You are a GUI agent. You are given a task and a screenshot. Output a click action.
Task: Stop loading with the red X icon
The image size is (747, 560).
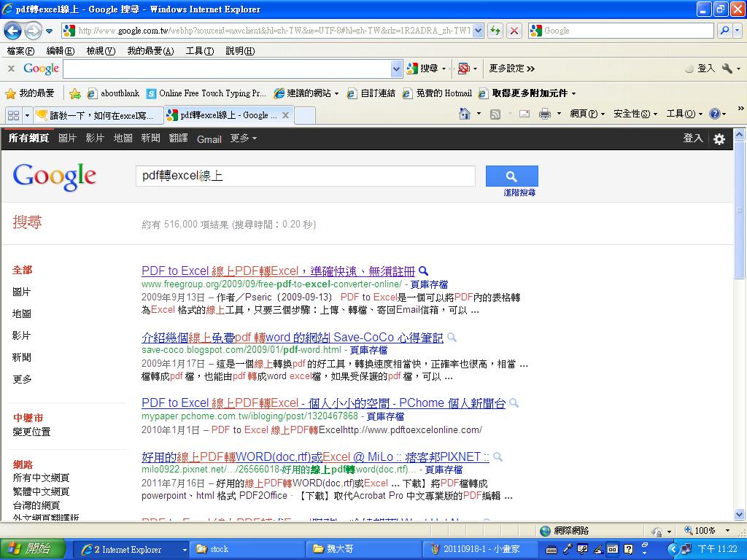[x=514, y=31]
